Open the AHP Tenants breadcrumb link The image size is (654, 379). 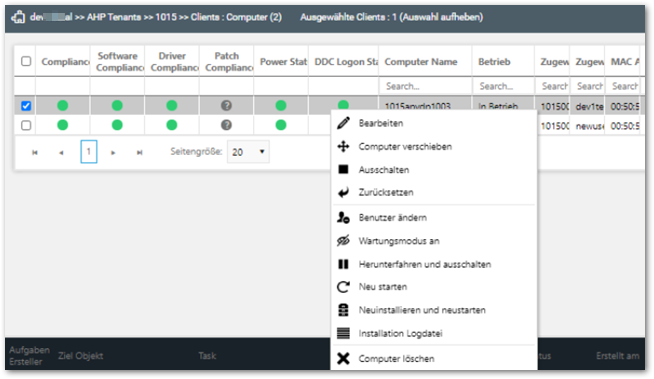pyautogui.click(x=114, y=17)
